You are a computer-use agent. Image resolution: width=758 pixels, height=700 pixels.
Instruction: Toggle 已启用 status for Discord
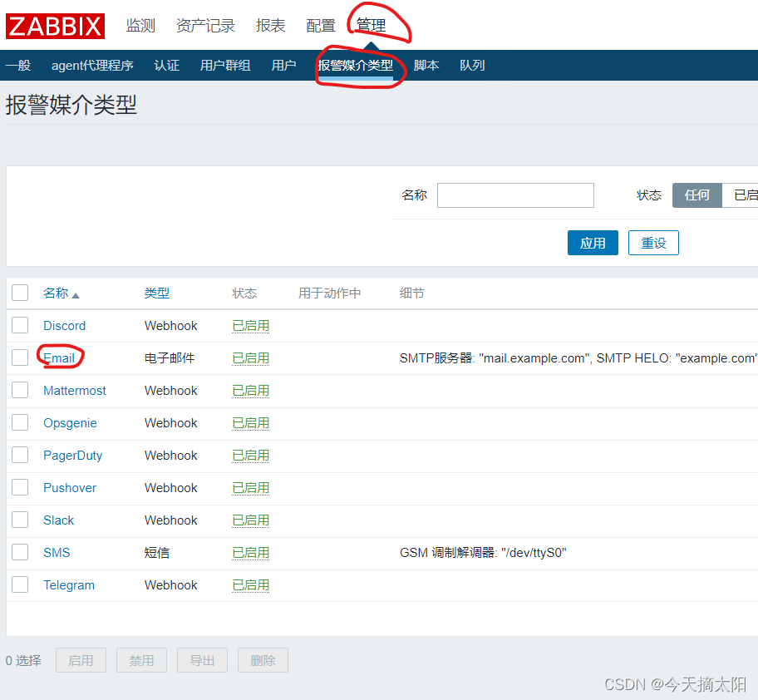point(250,326)
